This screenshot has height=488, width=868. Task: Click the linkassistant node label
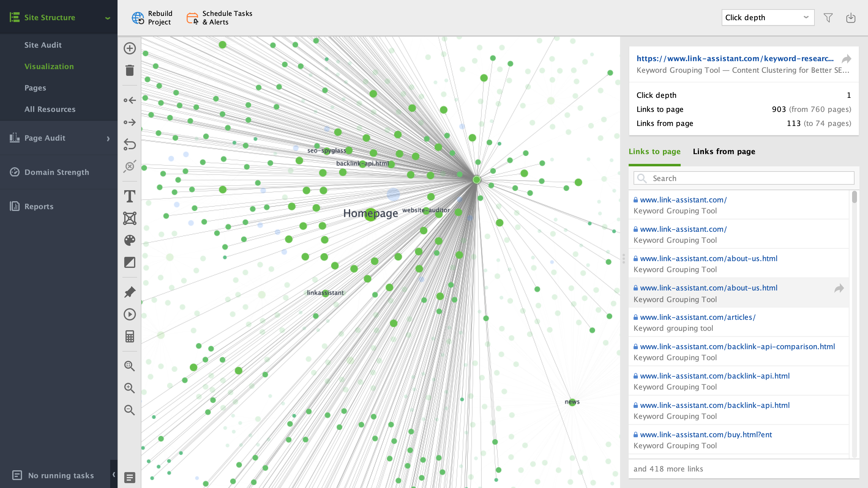tap(325, 293)
